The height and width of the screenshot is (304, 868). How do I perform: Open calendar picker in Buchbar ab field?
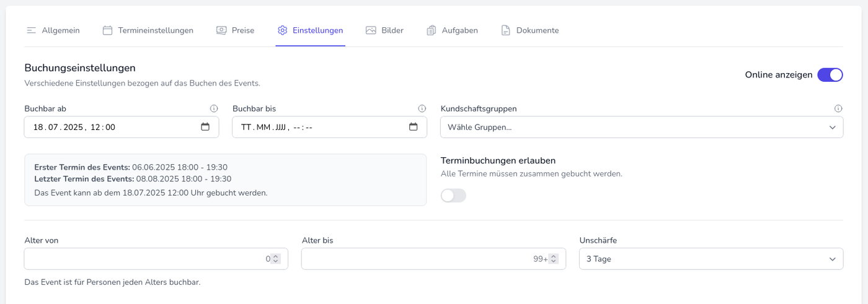coord(205,127)
